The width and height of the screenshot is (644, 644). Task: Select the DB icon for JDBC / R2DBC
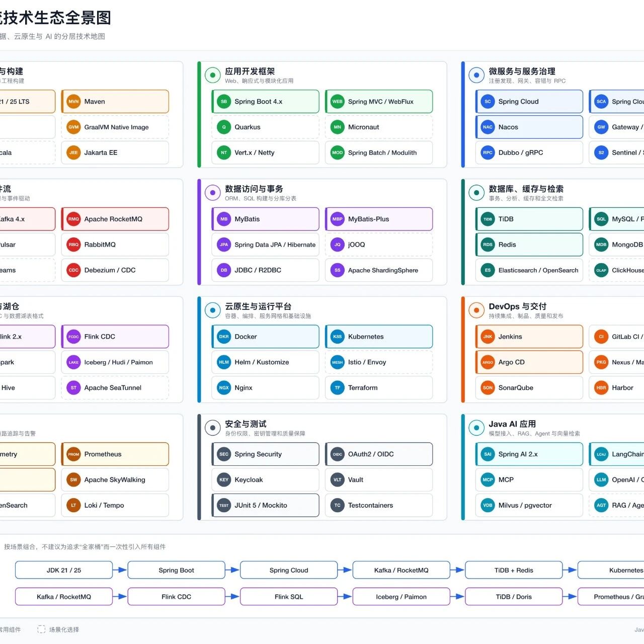click(224, 270)
